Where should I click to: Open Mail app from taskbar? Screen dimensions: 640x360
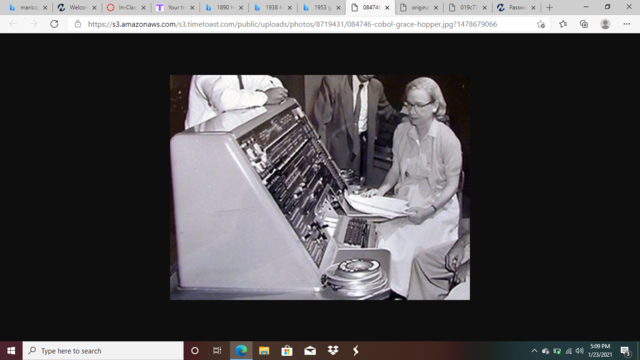point(310,351)
